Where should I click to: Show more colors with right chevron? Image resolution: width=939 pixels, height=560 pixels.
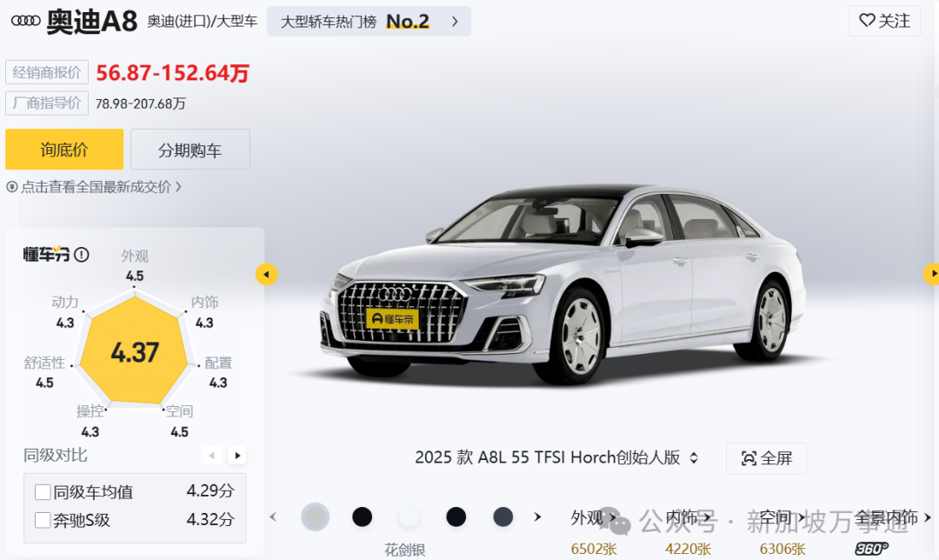(x=537, y=517)
